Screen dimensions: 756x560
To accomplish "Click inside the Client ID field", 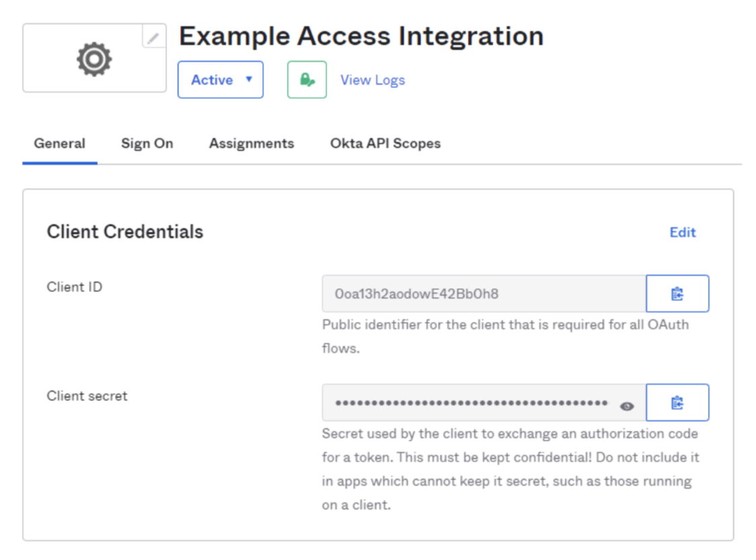I will (x=483, y=293).
